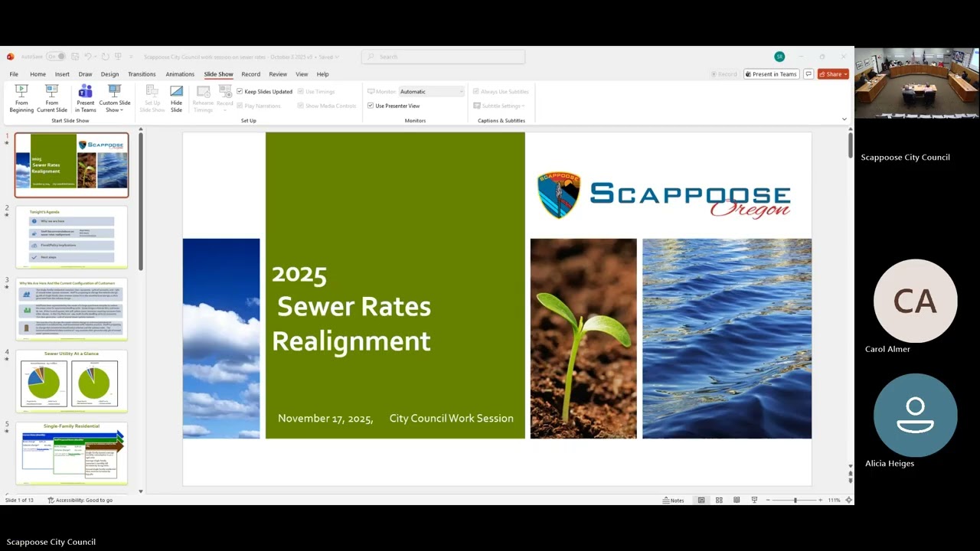Open the Help tab

322,74
